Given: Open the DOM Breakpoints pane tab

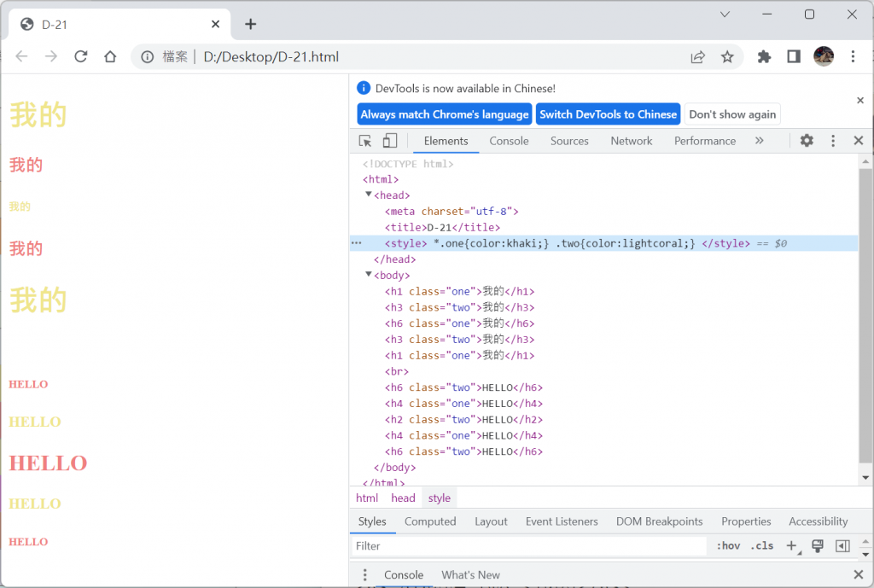Looking at the screenshot, I should tap(660, 521).
